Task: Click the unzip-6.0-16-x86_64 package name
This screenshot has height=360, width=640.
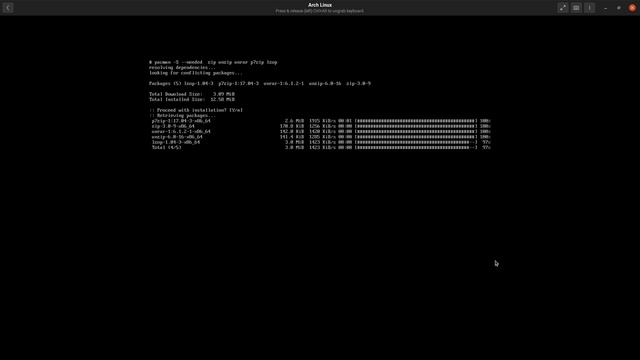Action: click(x=177, y=137)
